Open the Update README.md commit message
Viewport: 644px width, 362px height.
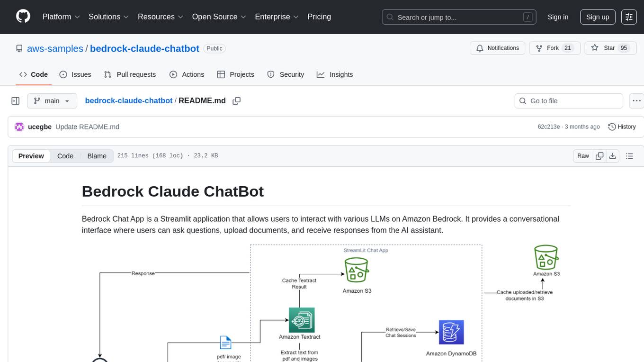point(87,127)
